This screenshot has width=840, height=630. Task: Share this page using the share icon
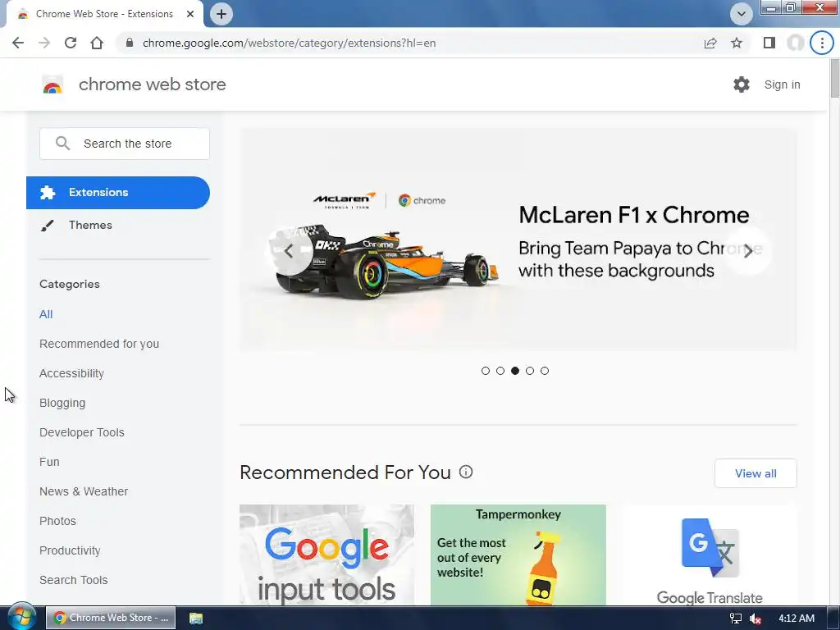tap(710, 43)
